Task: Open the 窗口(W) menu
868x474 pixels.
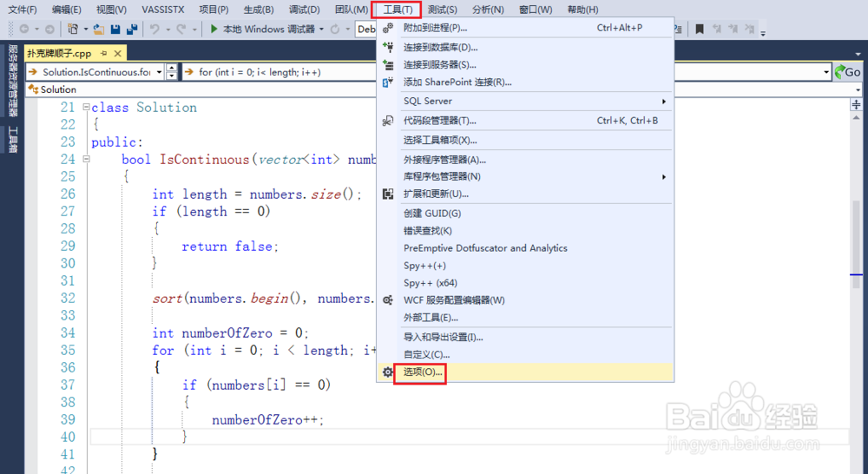Action: coord(536,10)
